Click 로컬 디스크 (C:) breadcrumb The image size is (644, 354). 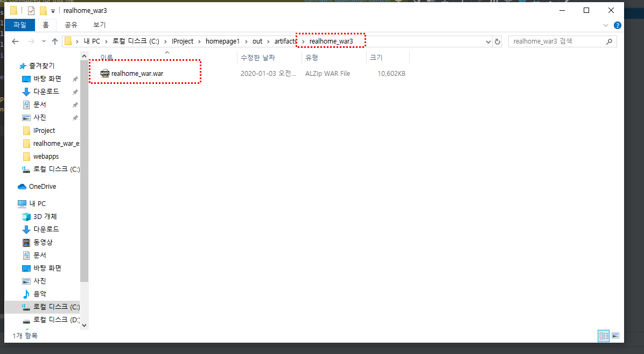[136, 41]
